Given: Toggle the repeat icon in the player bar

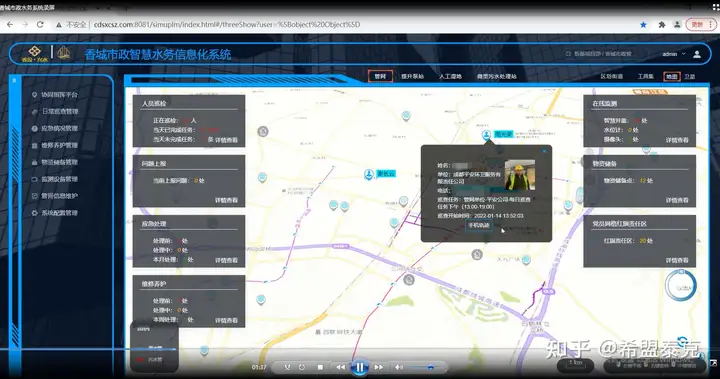Looking at the screenshot, I should (x=302, y=367).
